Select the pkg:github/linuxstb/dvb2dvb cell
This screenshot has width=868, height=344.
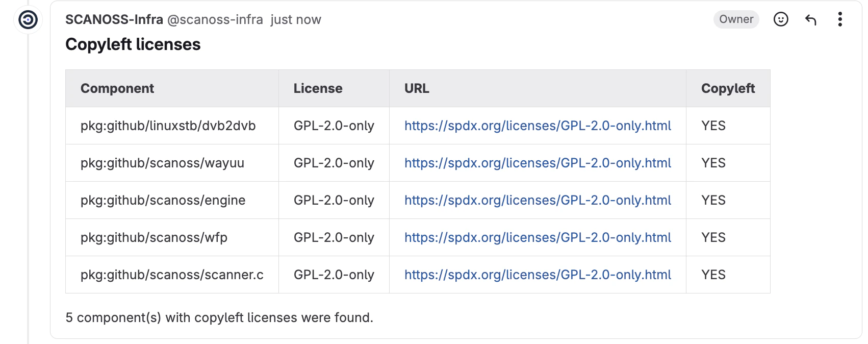[172, 126]
